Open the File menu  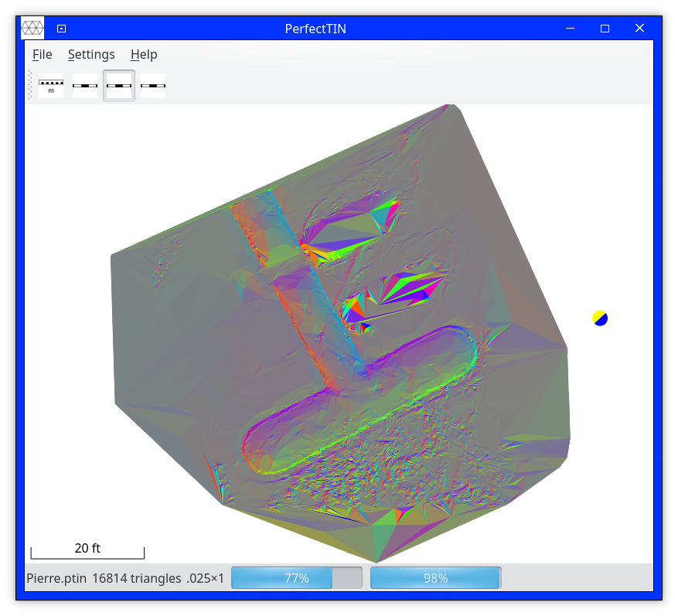42,54
